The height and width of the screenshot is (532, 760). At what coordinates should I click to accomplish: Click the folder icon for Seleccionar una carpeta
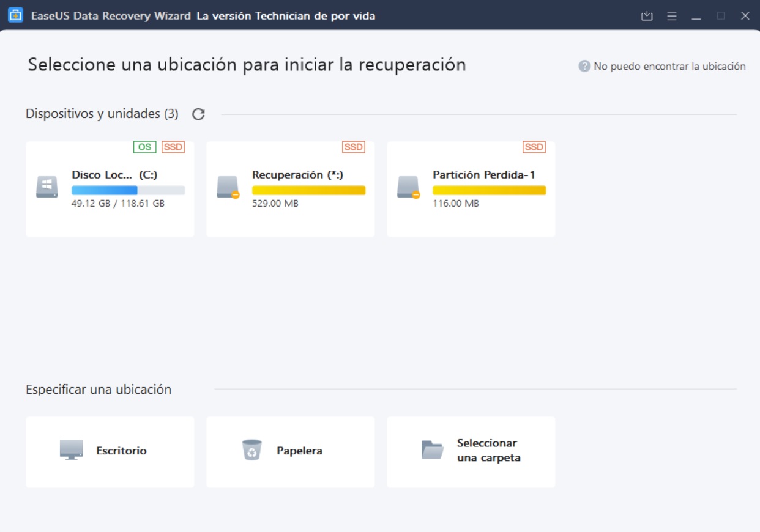[x=433, y=449]
